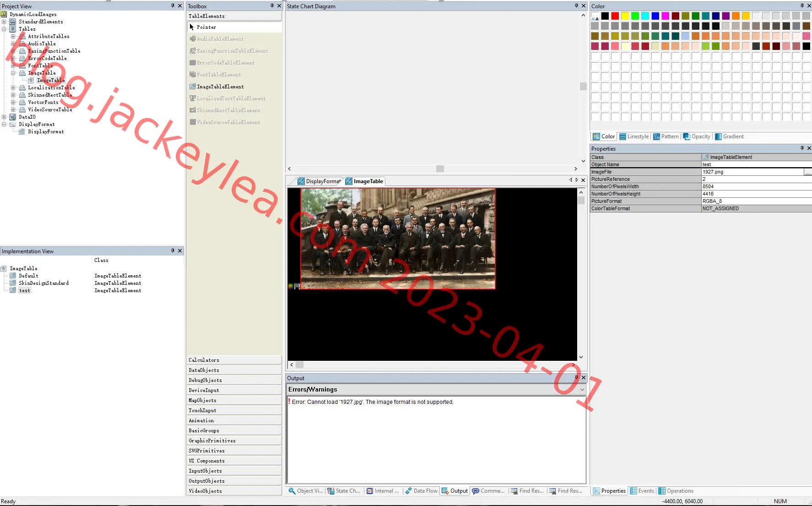Image resolution: width=812 pixels, height=506 pixels.
Task: Collapse the Tables tree node
Action: pyautogui.click(x=4, y=29)
